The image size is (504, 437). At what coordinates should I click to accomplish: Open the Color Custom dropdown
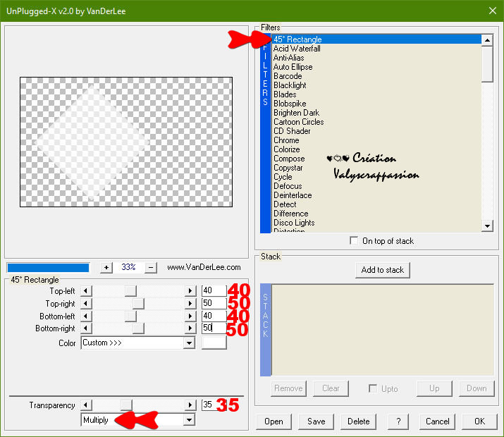point(188,343)
